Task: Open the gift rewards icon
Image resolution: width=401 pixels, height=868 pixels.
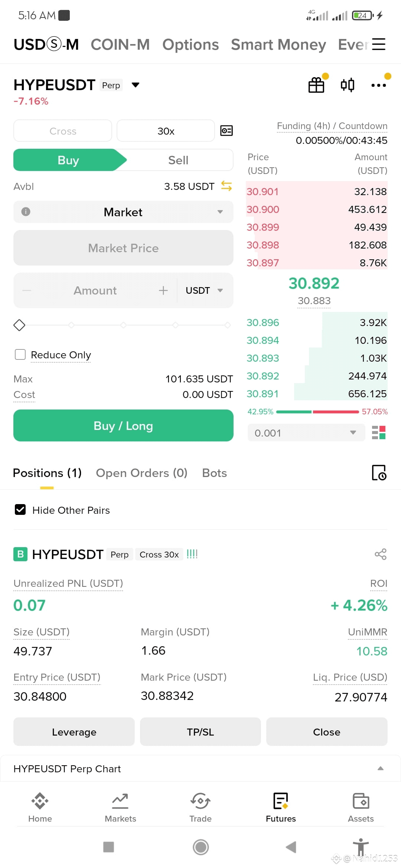Action: (x=316, y=85)
